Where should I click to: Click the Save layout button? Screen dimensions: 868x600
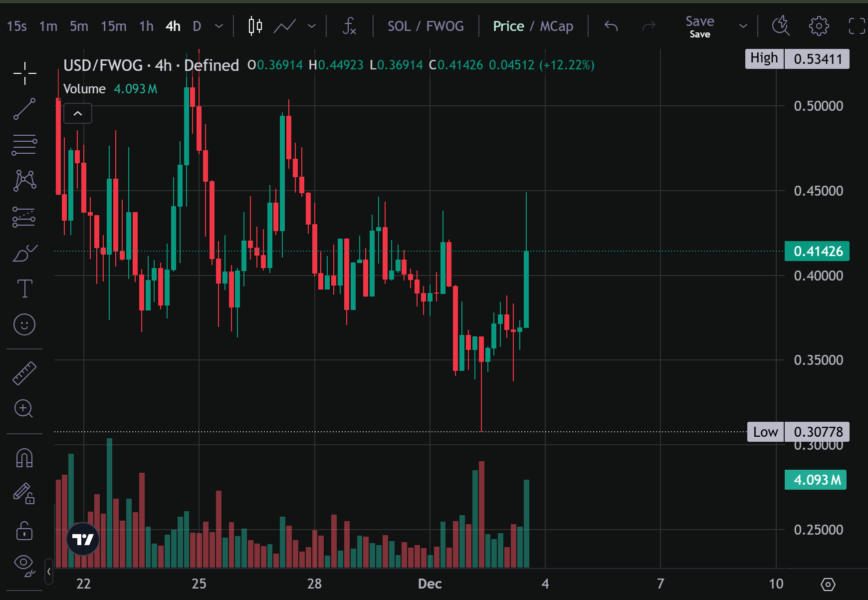(x=699, y=26)
